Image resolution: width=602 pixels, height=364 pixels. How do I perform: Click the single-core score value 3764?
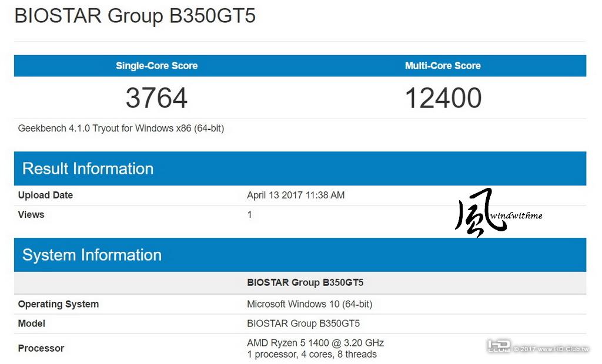[x=156, y=98]
